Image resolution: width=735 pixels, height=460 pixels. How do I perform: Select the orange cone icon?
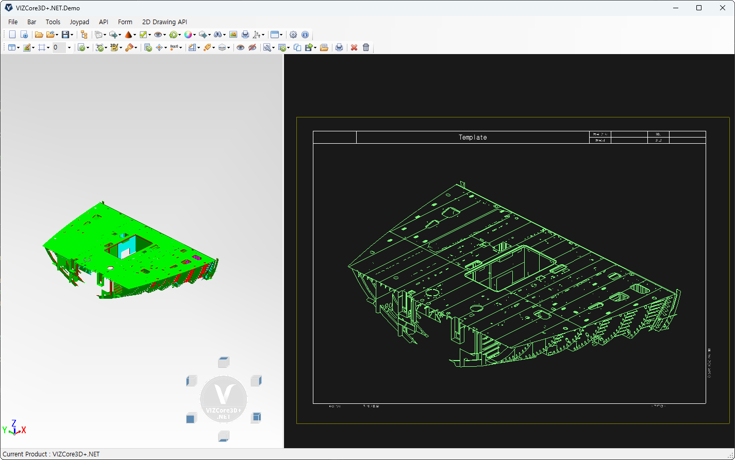click(128, 34)
